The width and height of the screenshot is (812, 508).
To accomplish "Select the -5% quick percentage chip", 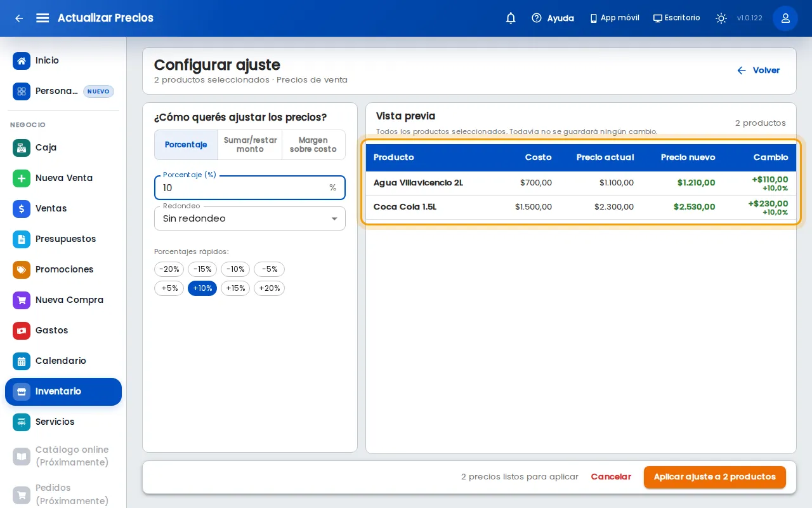I will [x=270, y=269].
